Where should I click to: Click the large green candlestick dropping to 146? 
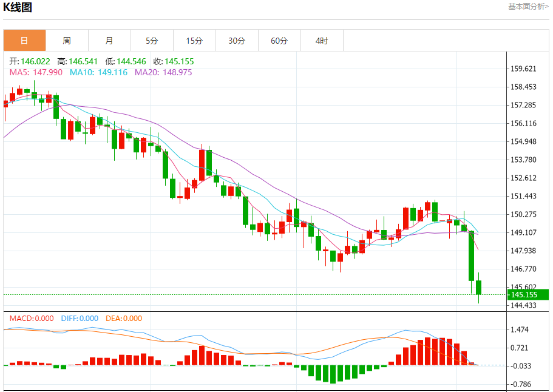click(472, 256)
